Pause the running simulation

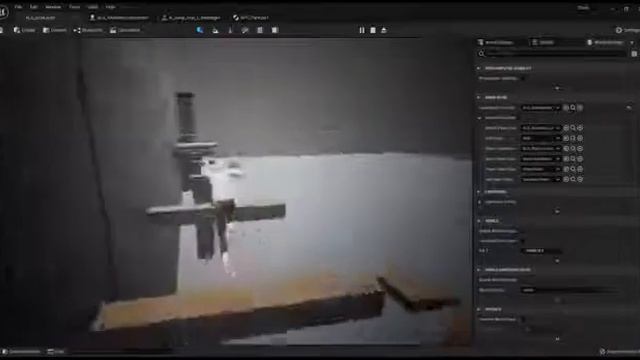coord(362,30)
